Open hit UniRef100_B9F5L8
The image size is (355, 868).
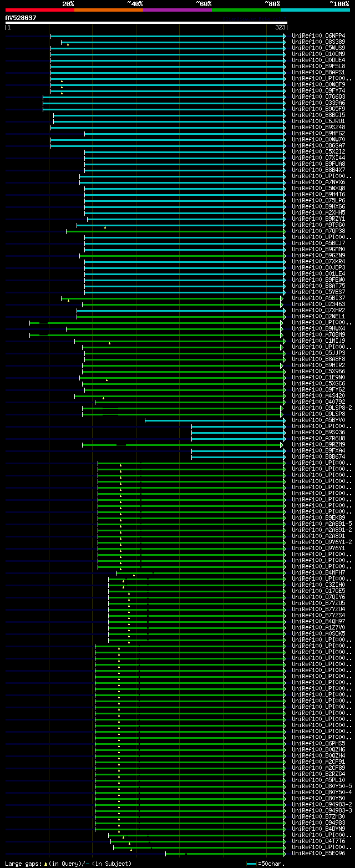coord(318,67)
